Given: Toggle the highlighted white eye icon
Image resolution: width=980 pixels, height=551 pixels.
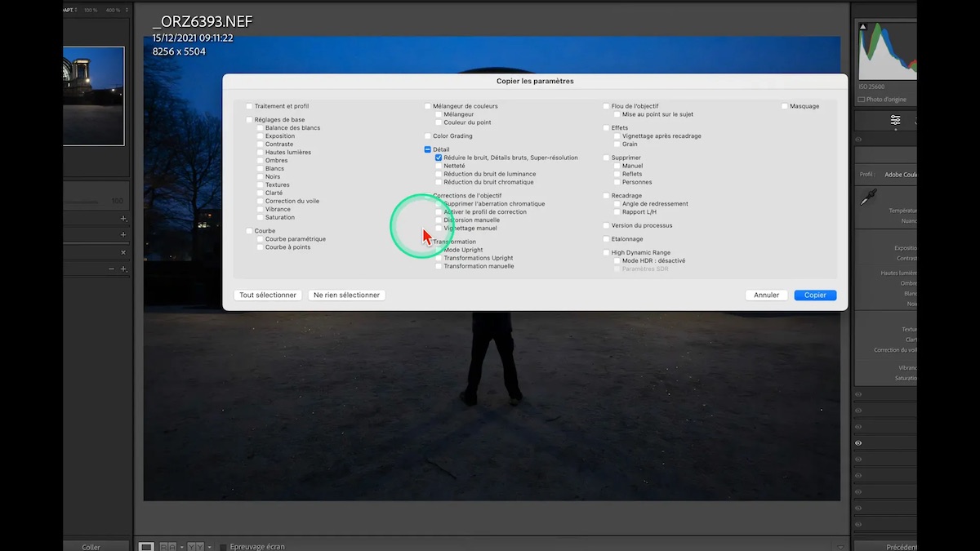Looking at the screenshot, I should point(858,443).
